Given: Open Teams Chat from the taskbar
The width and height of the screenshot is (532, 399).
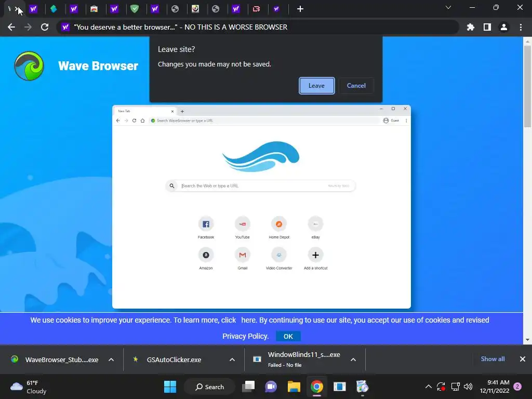Looking at the screenshot, I should [x=271, y=387].
